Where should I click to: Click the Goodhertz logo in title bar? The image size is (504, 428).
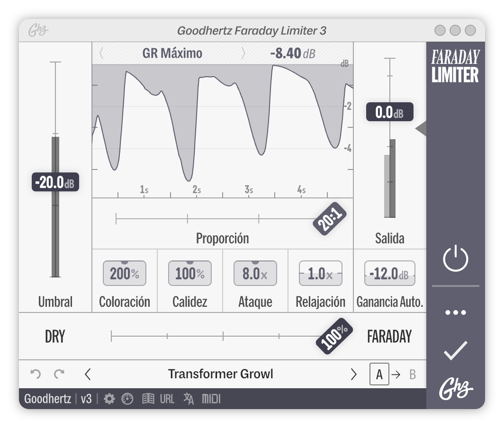(38, 30)
